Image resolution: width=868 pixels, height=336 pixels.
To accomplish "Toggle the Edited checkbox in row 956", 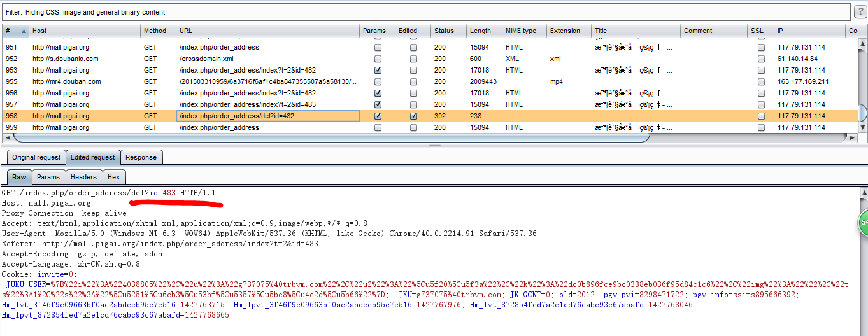I will click(414, 94).
